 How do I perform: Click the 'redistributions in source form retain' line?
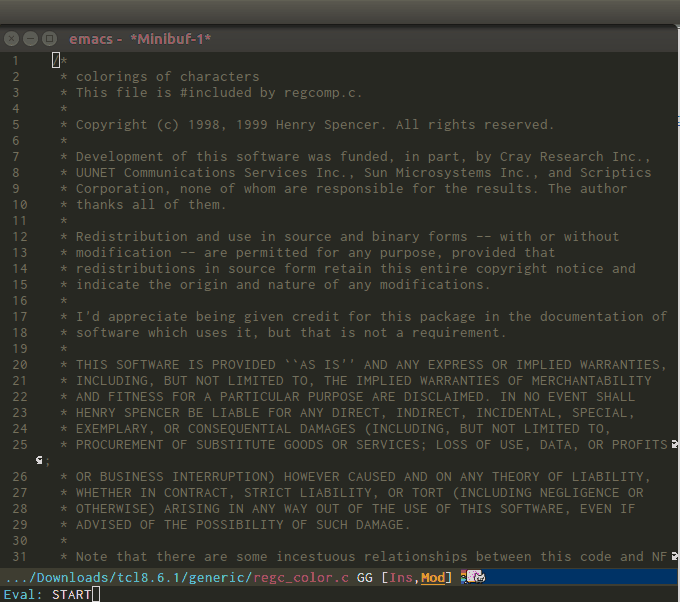pyautogui.click(x=348, y=269)
